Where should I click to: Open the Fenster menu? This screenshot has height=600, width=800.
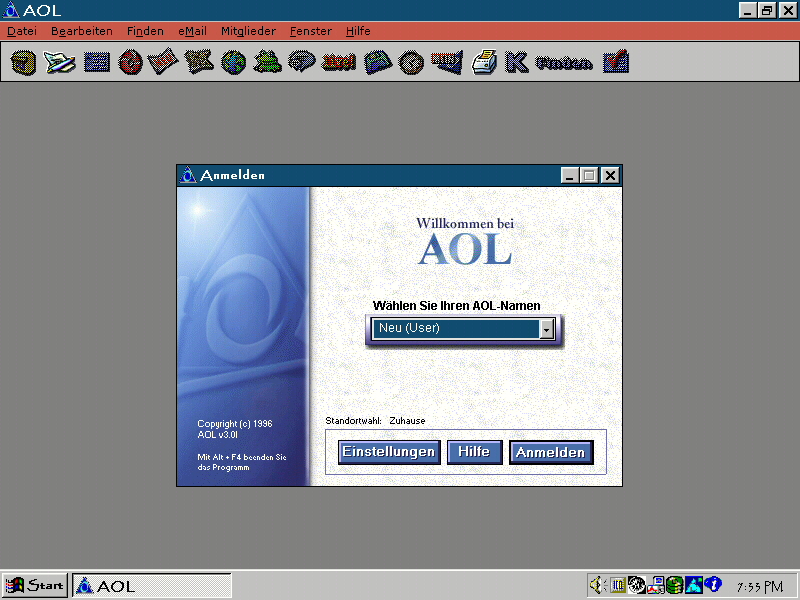pyautogui.click(x=310, y=31)
